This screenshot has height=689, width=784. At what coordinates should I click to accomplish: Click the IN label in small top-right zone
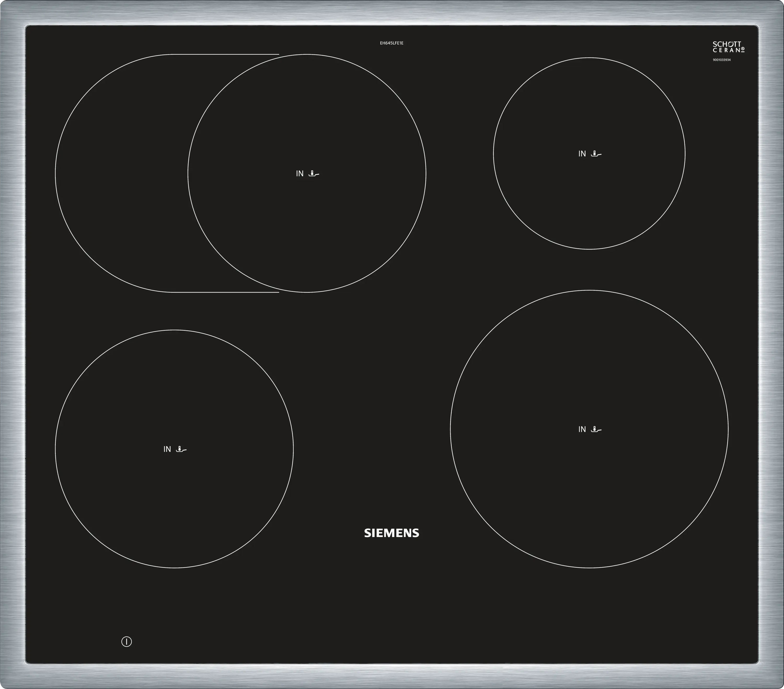click(582, 154)
